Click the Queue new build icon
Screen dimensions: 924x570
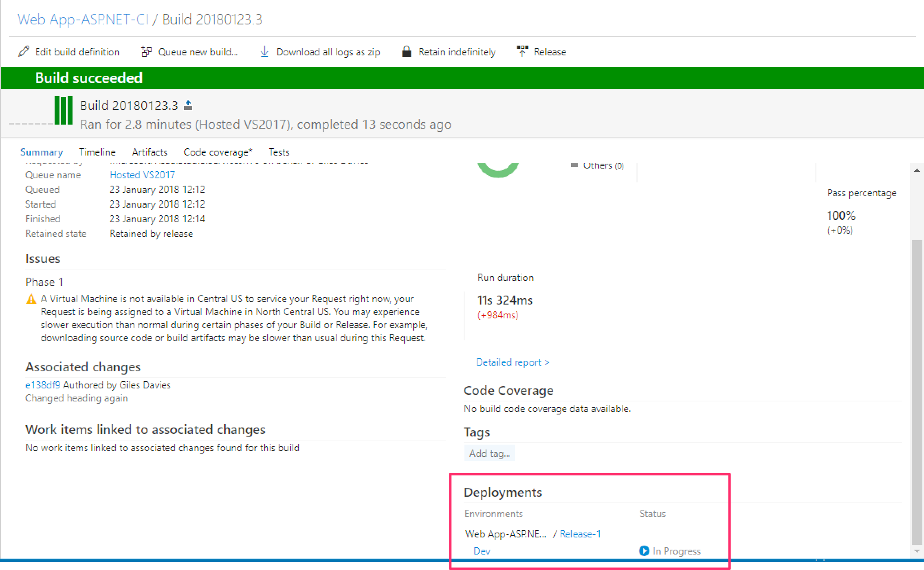146,52
